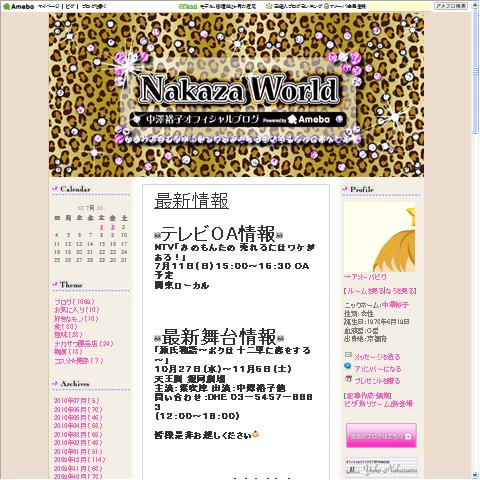Viewport: 480px width, 480px height.
Task: Open the ブログ theme category link
Action: pos(74,302)
